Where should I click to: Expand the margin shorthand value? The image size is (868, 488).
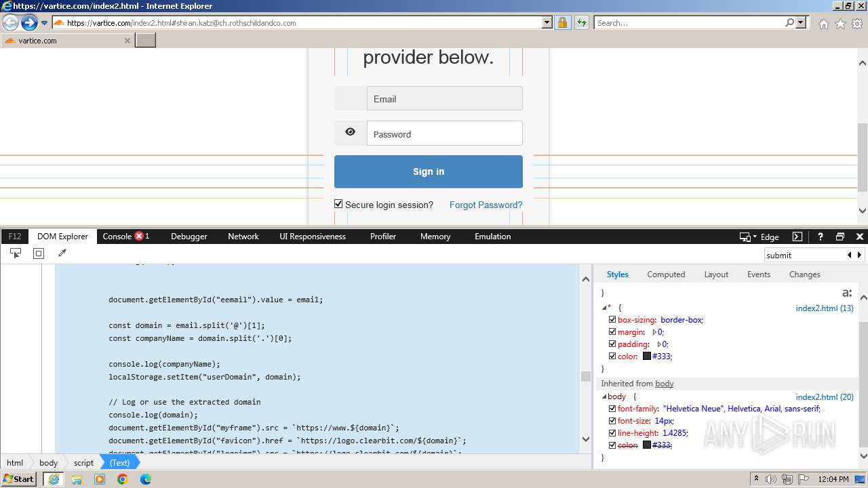(654, 332)
